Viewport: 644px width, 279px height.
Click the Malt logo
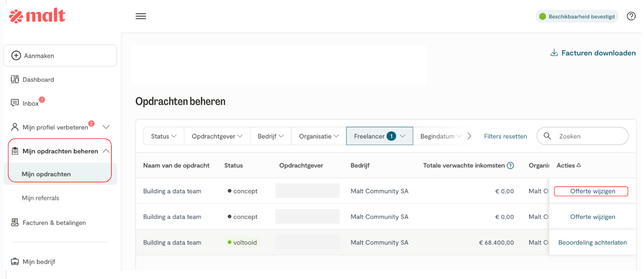[37, 16]
